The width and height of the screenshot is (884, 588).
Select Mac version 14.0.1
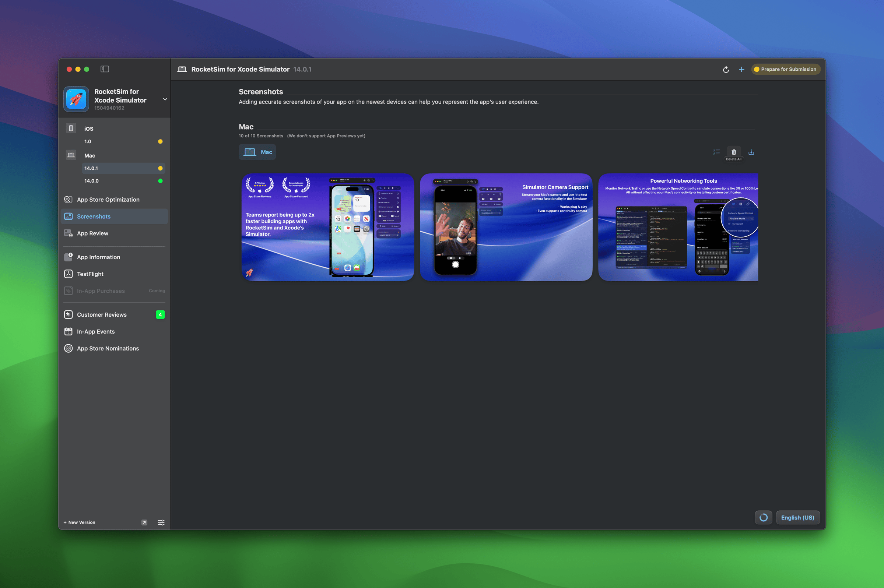123,168
